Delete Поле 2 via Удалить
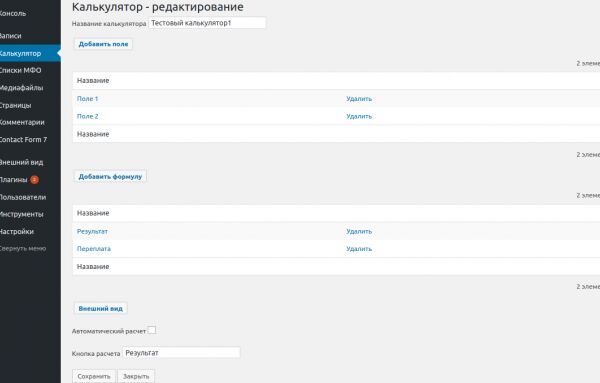600x383 pixels. 359,116
